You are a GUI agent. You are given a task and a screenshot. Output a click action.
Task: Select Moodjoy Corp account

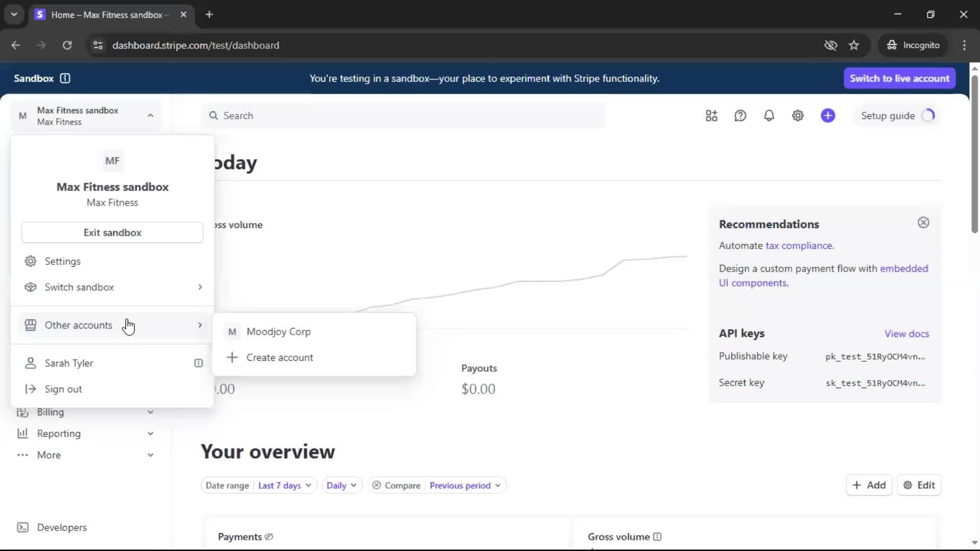pos(279,332)
